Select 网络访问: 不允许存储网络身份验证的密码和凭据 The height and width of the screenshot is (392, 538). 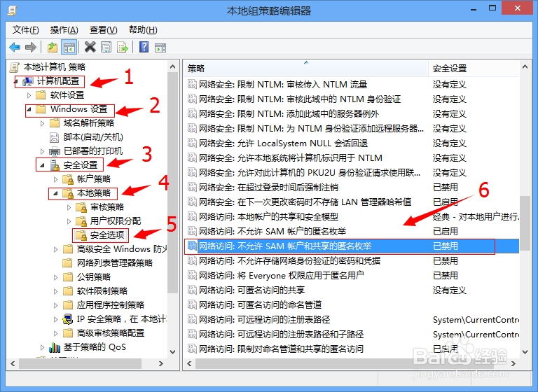pos(352,261)
